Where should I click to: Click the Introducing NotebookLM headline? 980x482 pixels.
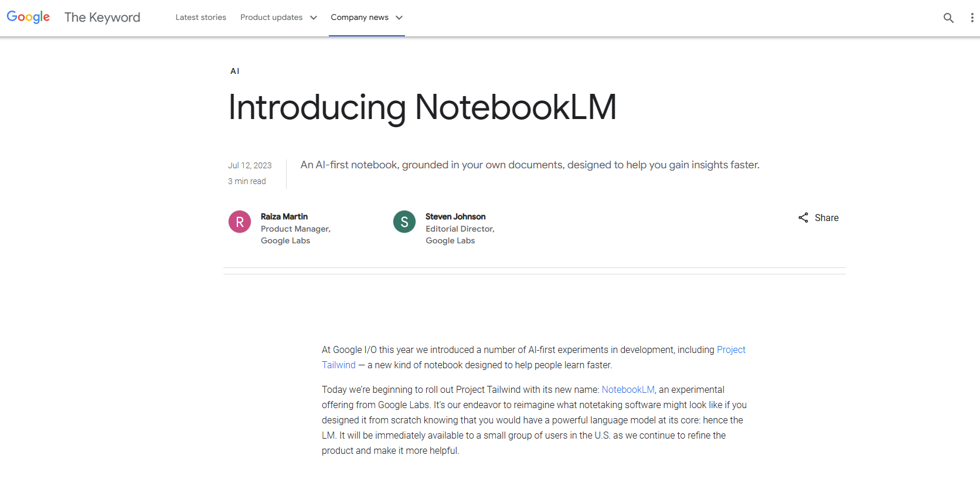pos(422,107)
